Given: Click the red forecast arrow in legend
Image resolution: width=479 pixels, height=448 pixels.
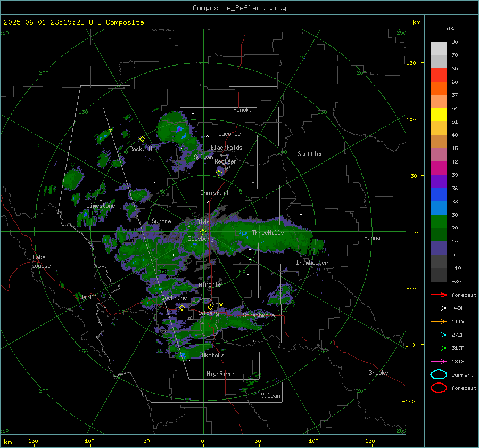Looking at the screenshot, I should 439,295.
